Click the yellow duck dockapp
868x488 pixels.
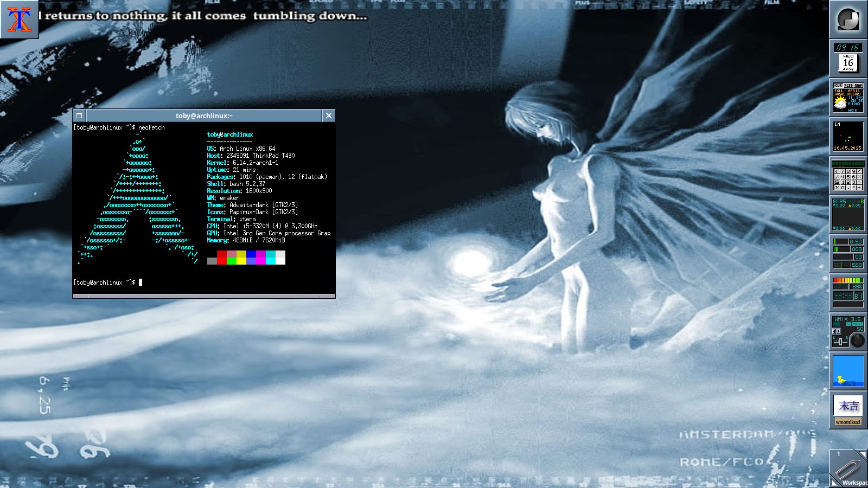(848, 370)
